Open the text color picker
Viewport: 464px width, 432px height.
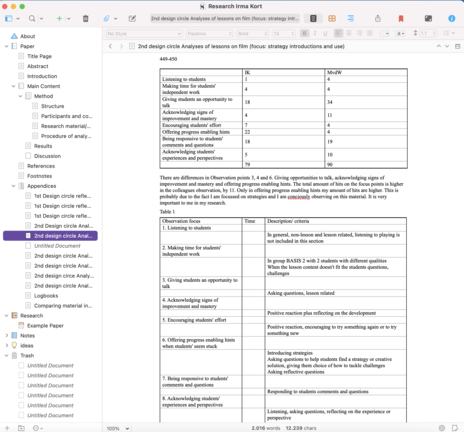[385, 33]
